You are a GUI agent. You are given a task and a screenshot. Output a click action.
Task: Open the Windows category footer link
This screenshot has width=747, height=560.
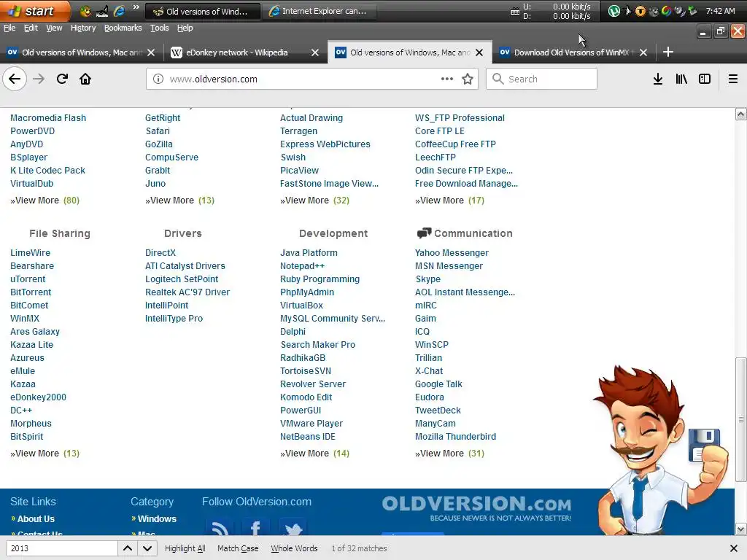[157, 519]
